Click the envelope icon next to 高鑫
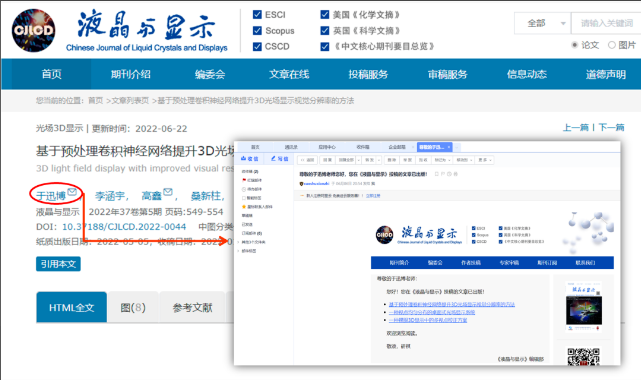 click(168, 191)
